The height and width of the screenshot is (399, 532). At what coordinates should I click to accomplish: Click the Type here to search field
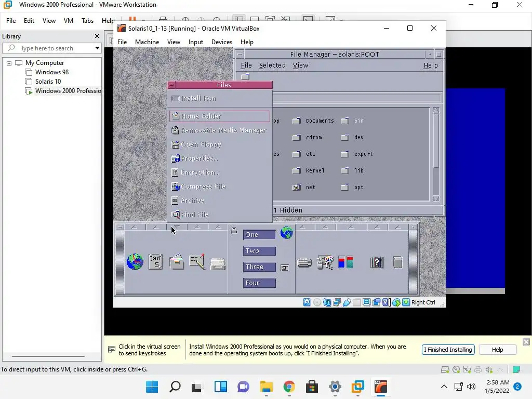52,48
